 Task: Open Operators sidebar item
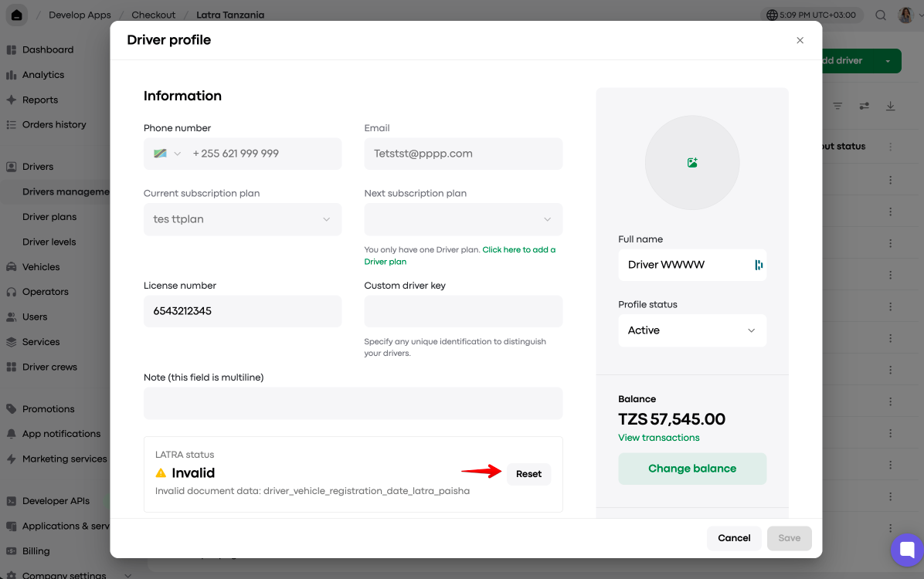(46, 292)
